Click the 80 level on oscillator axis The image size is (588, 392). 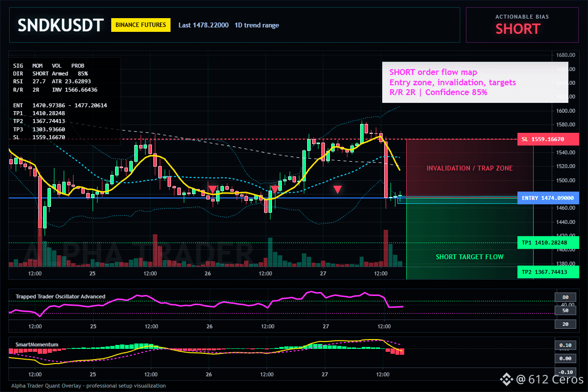pos(565,297)
